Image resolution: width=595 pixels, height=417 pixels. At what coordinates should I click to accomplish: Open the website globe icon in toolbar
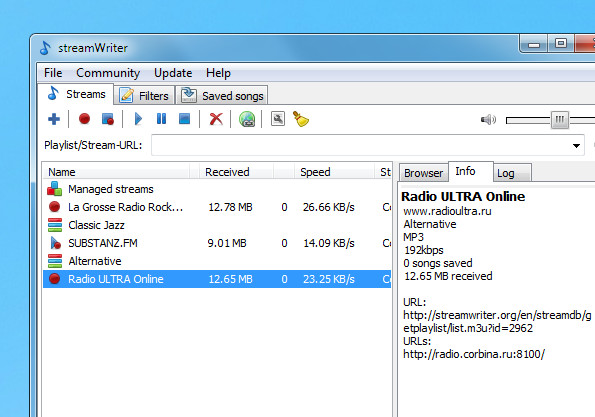point(247,119)
